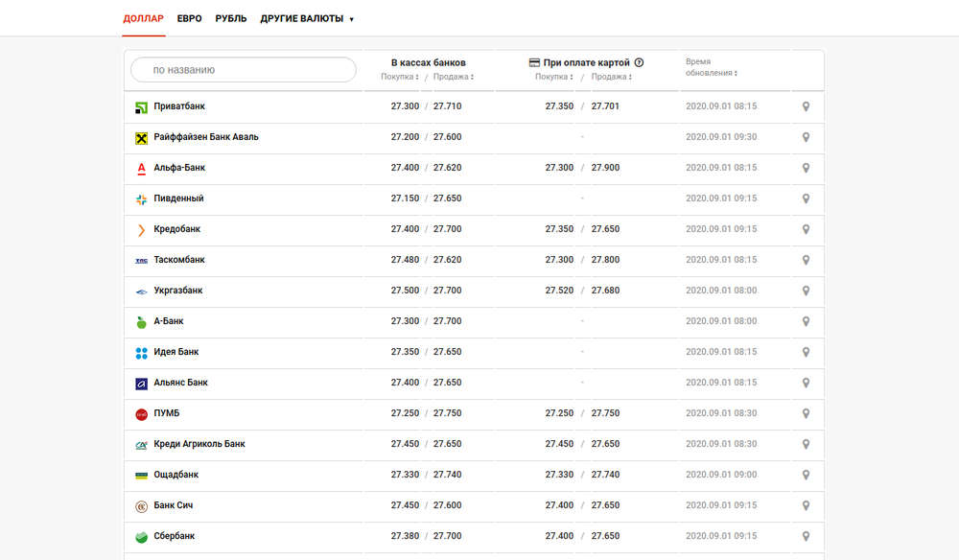Viewport: 959px width, 560px height.
Task: Focus the по названию search field
Action: 244,70
